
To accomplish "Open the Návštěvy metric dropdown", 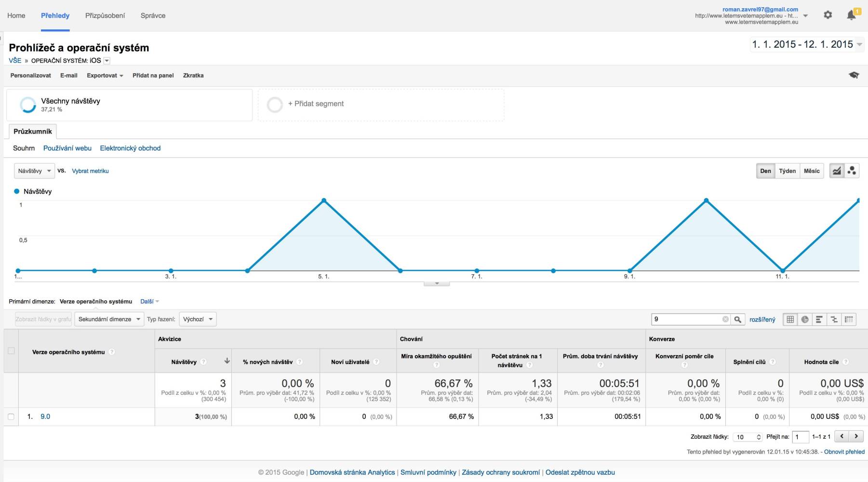I will 34,171.
